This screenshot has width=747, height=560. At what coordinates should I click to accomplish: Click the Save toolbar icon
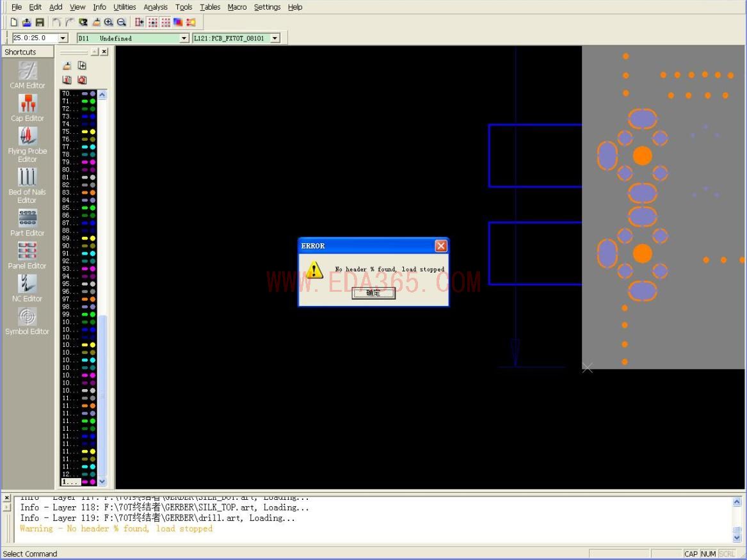point(40,22)
